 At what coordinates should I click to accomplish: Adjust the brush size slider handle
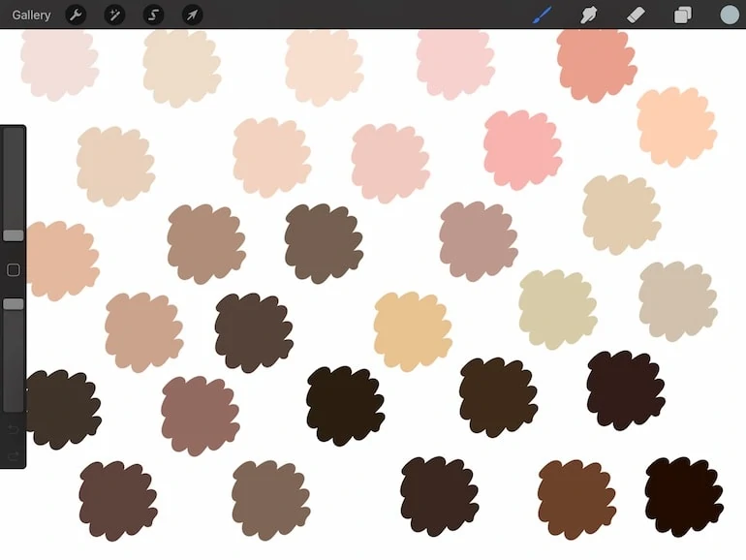(x=14, y=235)
